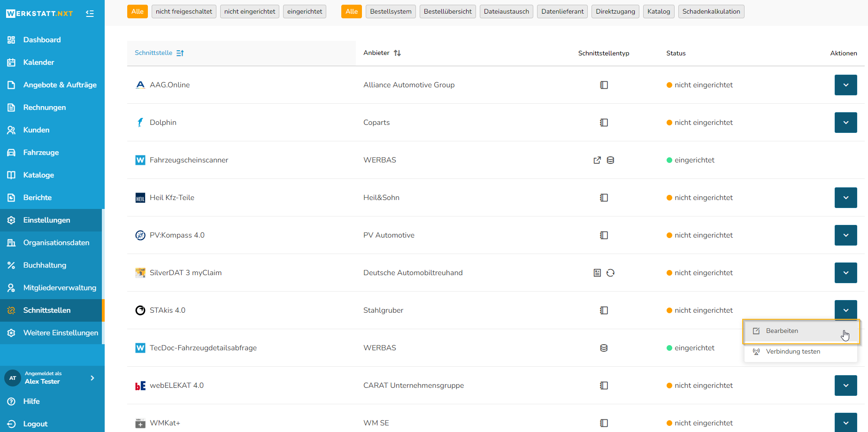The height and width of the screenshot is (432, 868).
Task: Filter by Bestellsystem type
Action: click(x=391, y=12)
